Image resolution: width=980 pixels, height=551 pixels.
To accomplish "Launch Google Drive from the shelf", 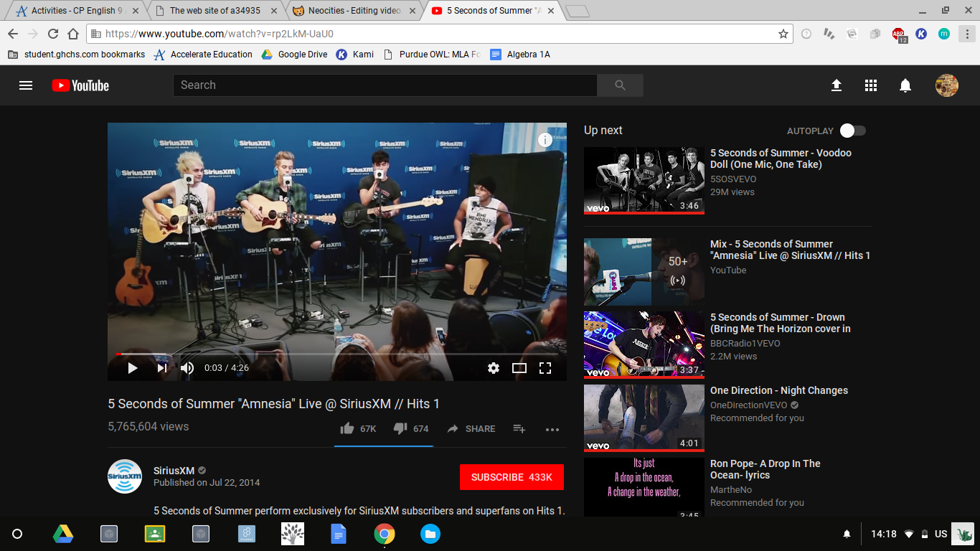I will click(x=63, y=534).
